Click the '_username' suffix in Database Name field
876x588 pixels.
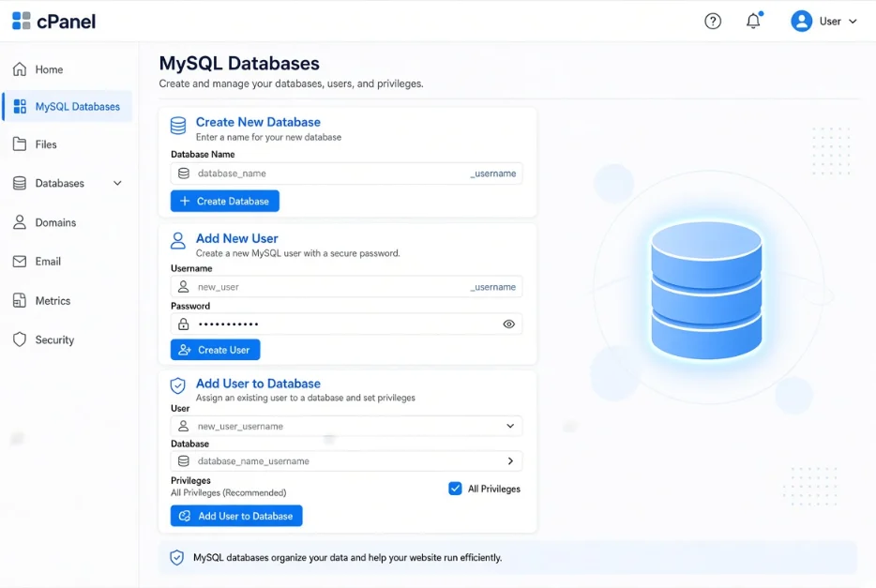492,173
